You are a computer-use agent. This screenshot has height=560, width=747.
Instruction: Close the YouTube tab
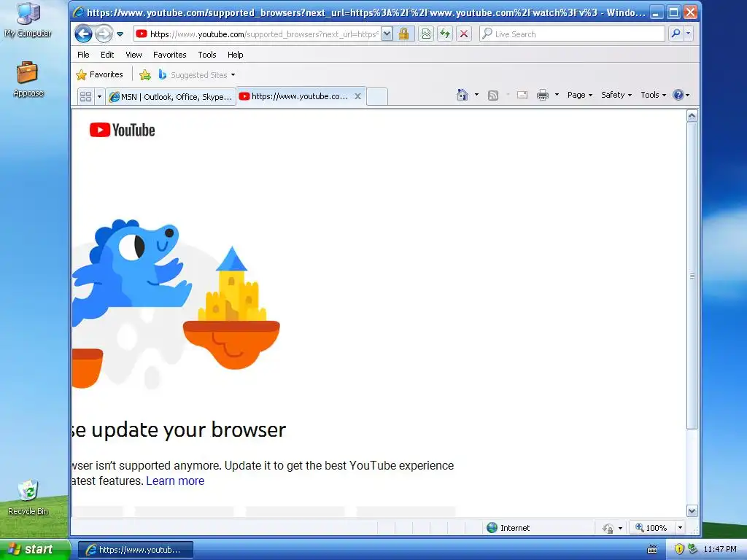point(357,96)
